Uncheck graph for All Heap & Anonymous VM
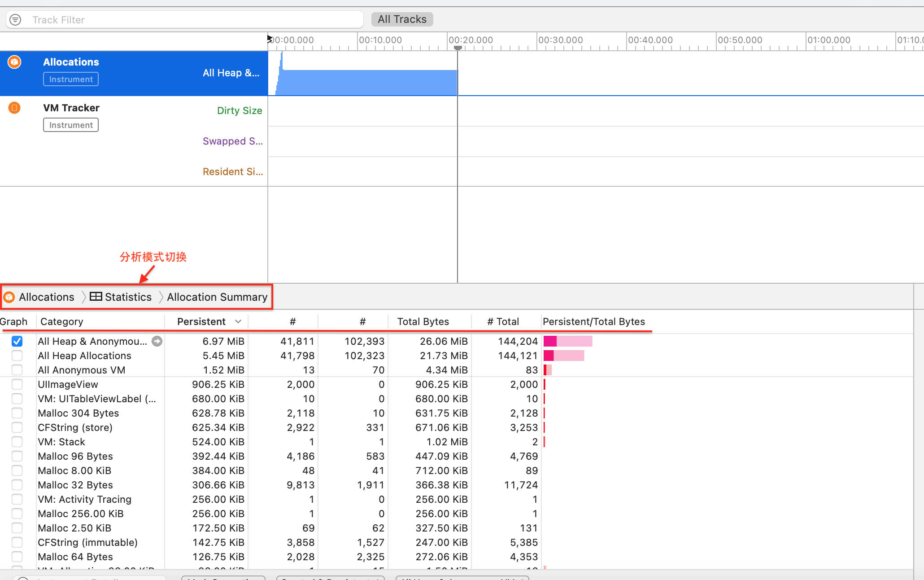924x580 pixels. tap(17, 341)
